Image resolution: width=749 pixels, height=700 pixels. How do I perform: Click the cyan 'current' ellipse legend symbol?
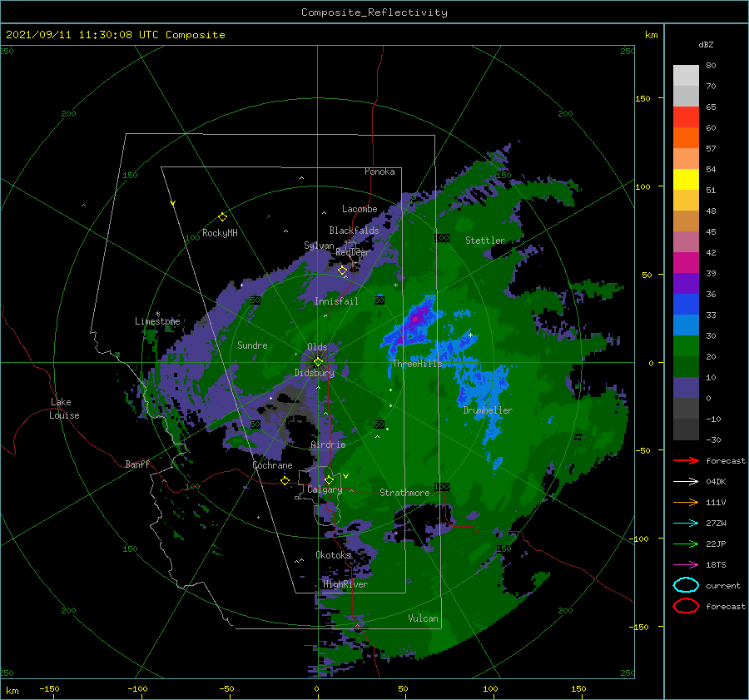coord(686,585)
